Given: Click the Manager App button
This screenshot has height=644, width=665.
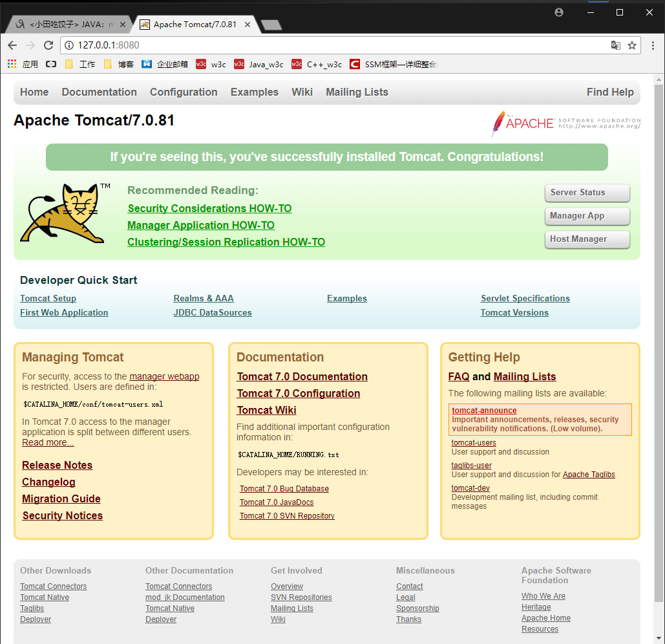Looking at the screenshot, I should point(587,216).
